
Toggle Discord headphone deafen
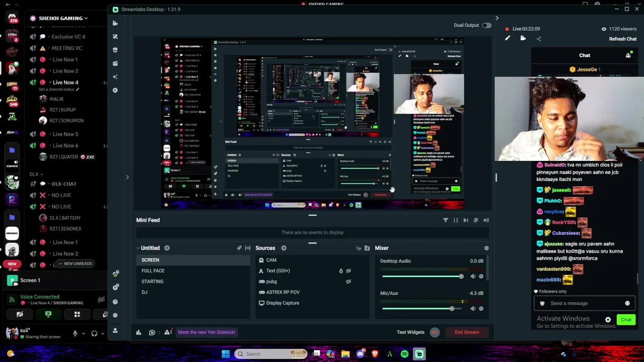pos(94,333)
